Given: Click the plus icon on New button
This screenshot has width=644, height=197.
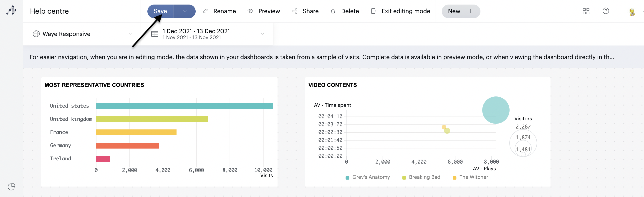Looking at the screenshot, I should (470, 11).
